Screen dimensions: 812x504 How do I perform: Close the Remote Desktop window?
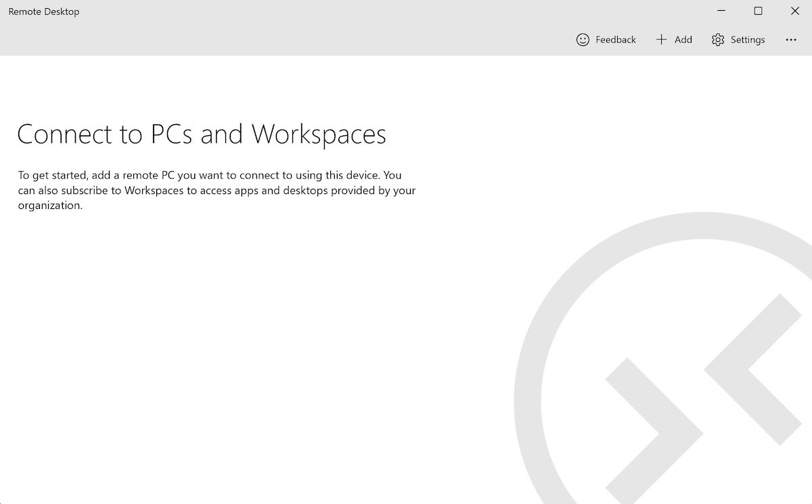[x=794, y=12]
